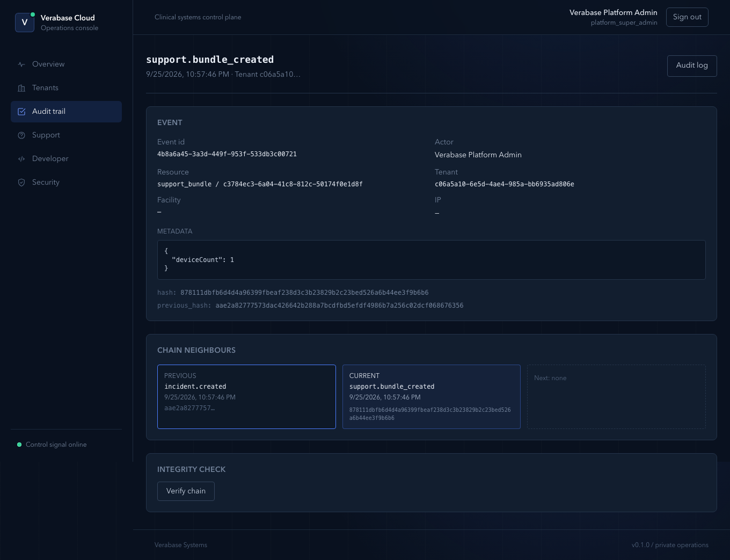Click the Tenants building icon

coord(21,88)
